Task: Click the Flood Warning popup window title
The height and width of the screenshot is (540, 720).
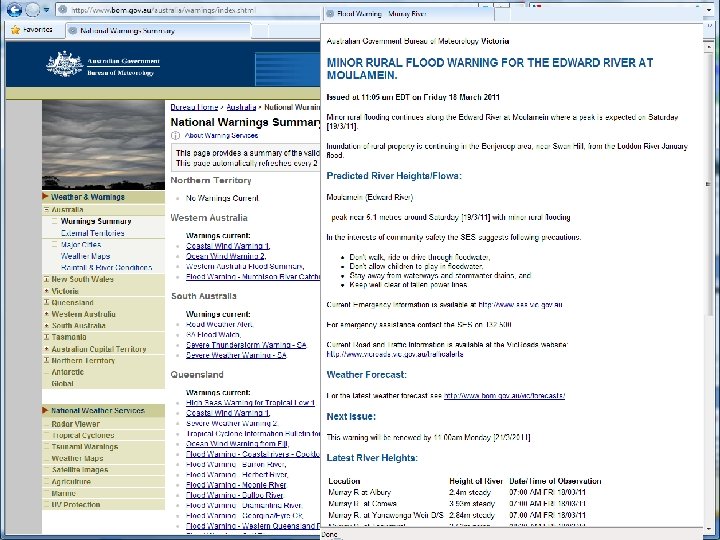Action: tap(382, 14)
